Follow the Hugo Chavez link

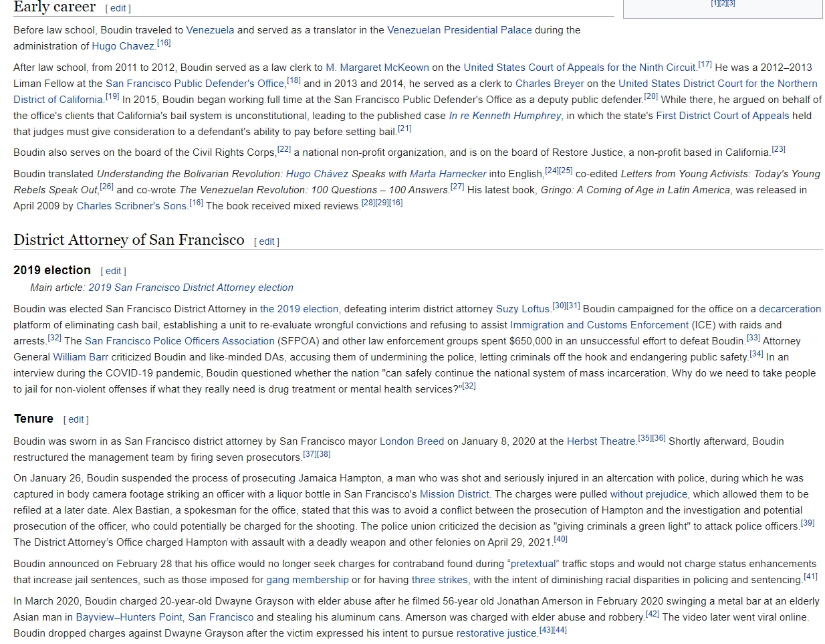123,46
